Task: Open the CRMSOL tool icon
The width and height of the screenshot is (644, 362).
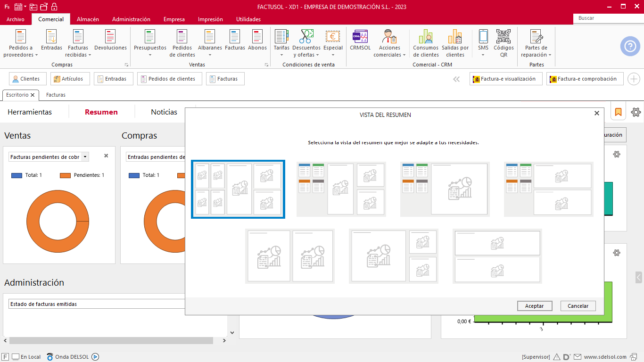Action: (x=360, y=37)
